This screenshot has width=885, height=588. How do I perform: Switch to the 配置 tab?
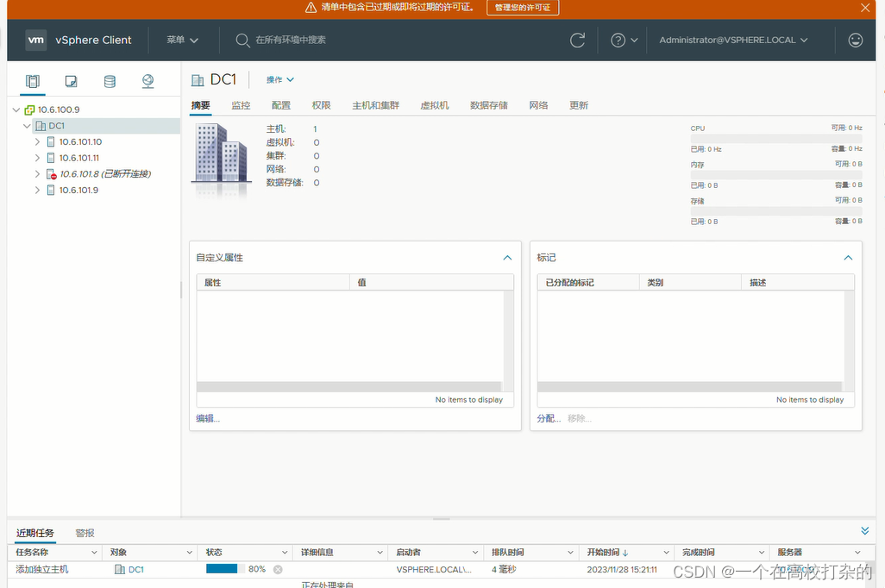(x=281, y=105)
